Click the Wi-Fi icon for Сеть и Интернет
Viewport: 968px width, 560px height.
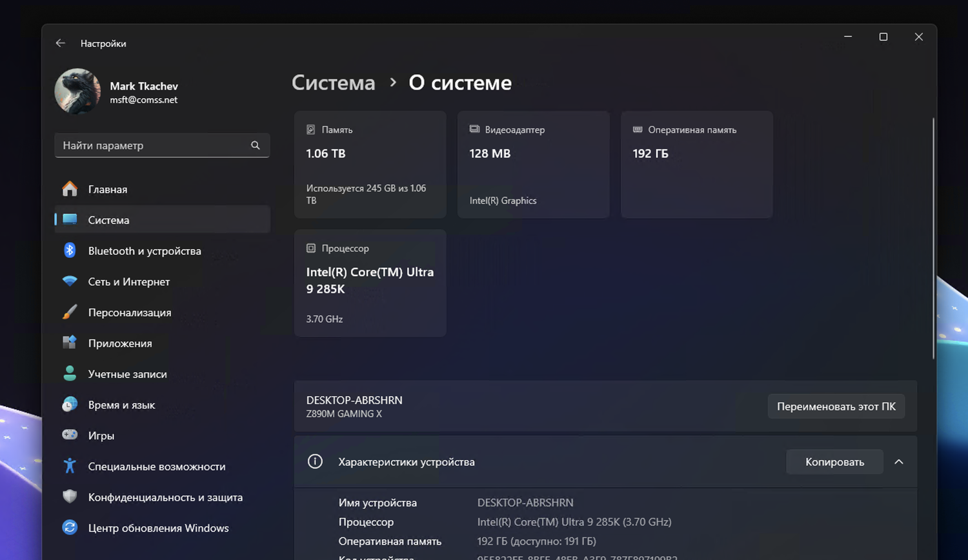point(70,281)
